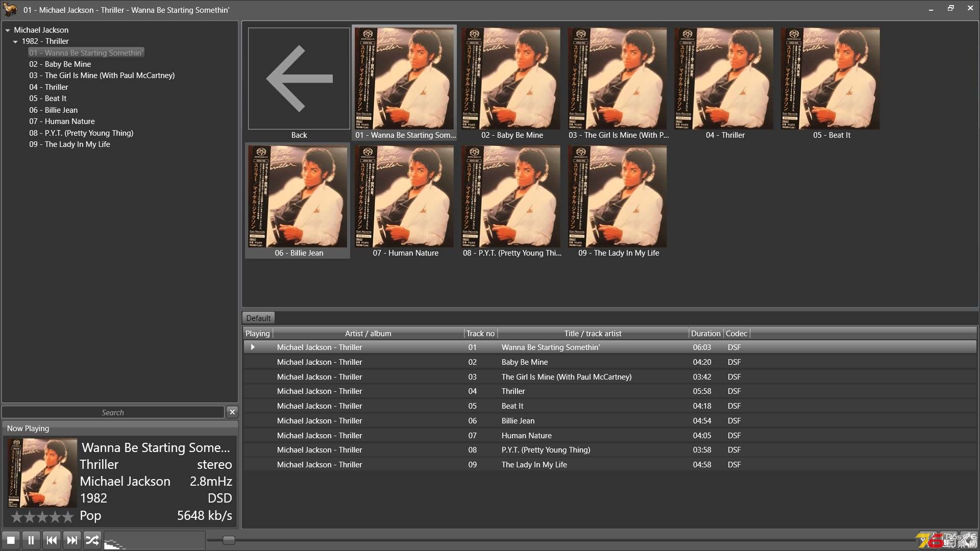The height and width of the screenshot is (551, 980).
Task: Open the 06 - Billie Jean cover tile
Action: 298,201
